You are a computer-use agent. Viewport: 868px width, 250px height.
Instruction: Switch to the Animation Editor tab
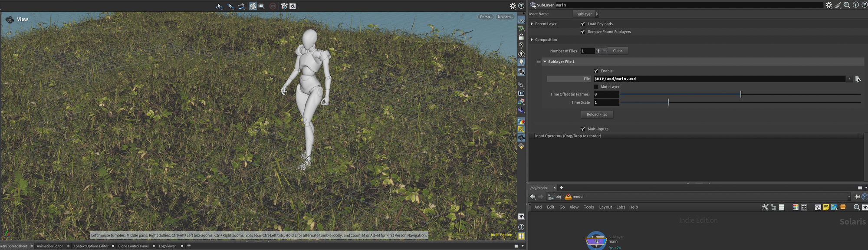click(x=50, y=246)
